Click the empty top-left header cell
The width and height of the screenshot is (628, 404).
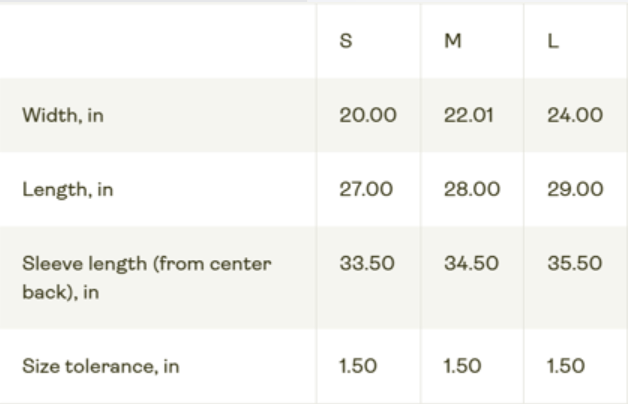158,41
